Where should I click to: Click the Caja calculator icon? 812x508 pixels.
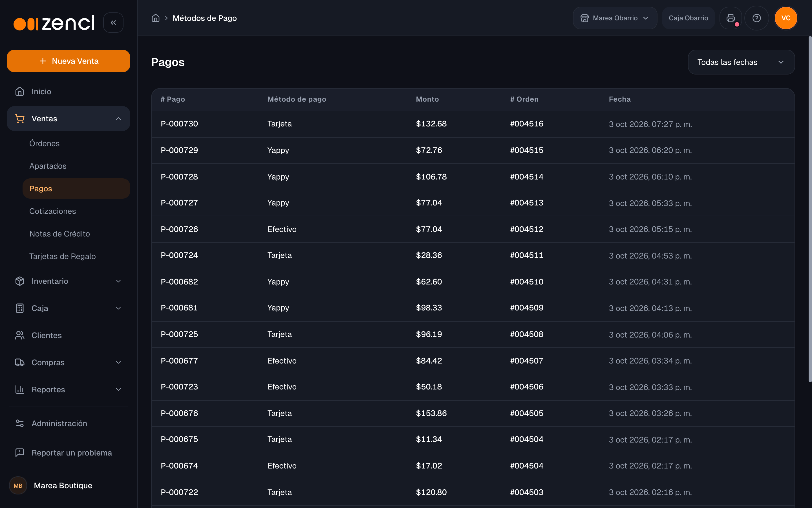20,308
